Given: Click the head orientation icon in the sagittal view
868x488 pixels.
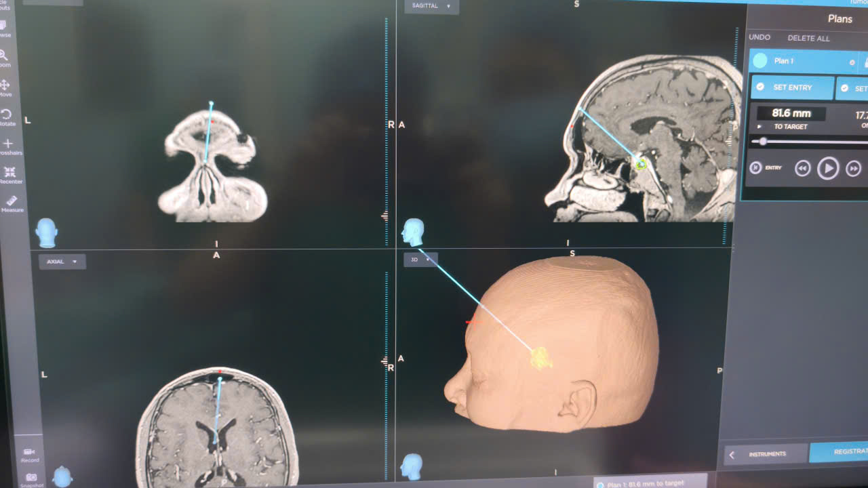Looking at the screenshot, I should (412, 232).
